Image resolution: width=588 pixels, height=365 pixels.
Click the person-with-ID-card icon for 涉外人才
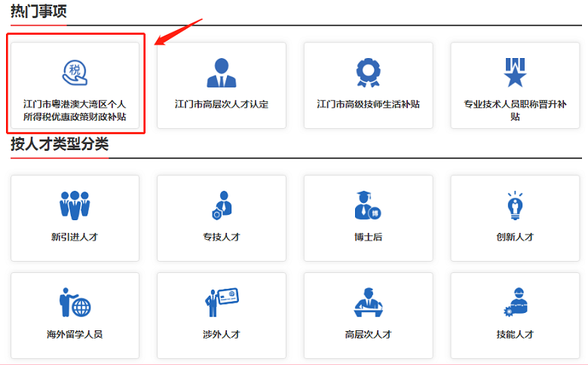point(221,302)
